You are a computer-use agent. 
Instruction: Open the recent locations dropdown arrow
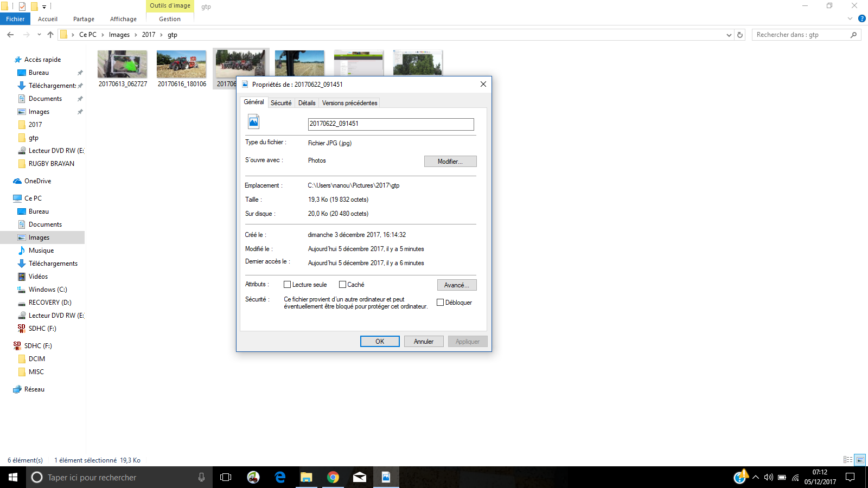click(39, 35)
